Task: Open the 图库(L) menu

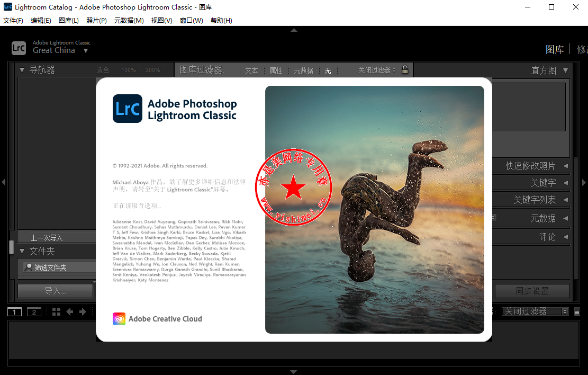Action: tap(69, 20)
